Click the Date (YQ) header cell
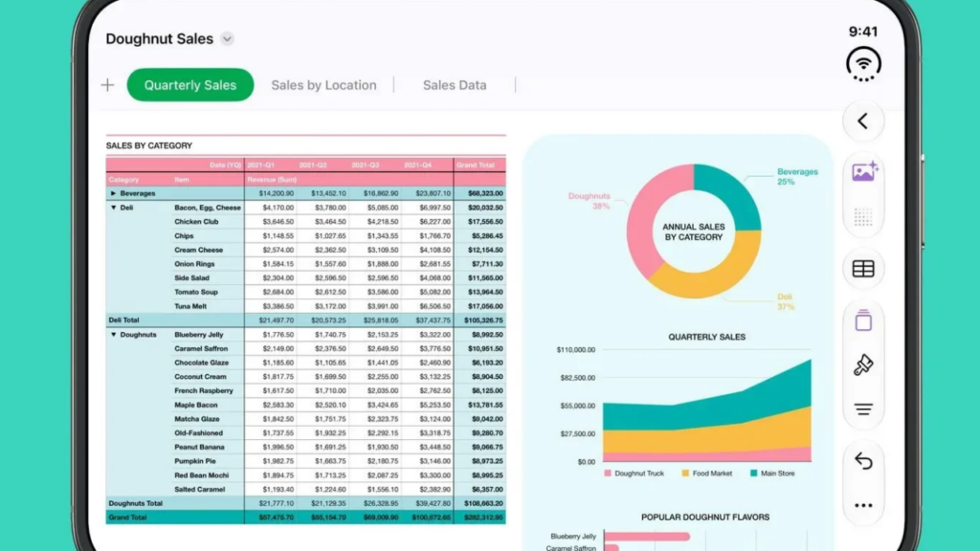Image resolution: width=980 pixels, height=551 pixels. point(225,165)
